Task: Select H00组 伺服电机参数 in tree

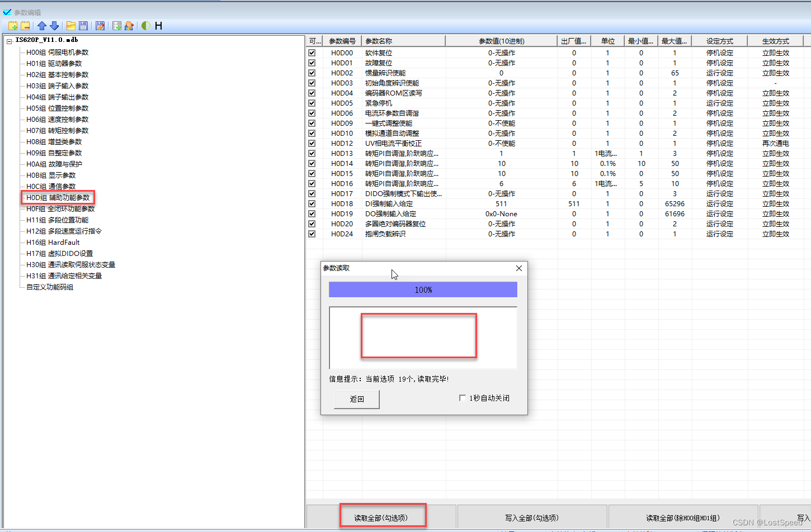Action: click(57, 53)
